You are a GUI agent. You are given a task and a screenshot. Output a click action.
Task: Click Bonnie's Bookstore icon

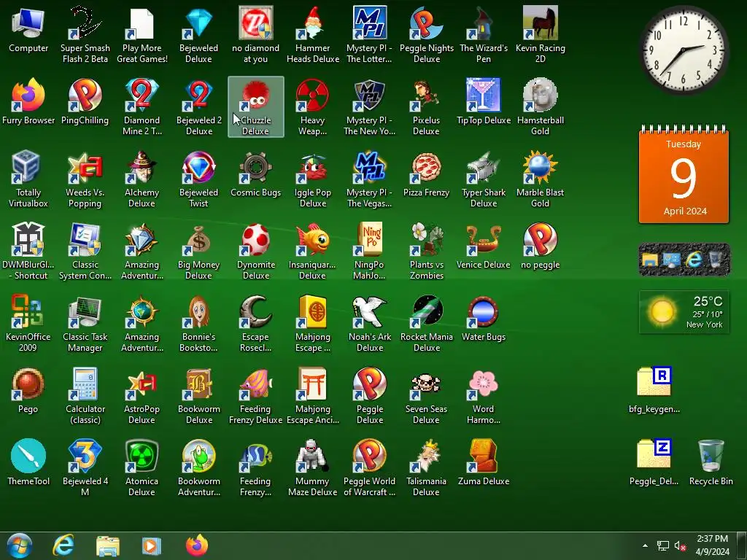pos(198,324)
